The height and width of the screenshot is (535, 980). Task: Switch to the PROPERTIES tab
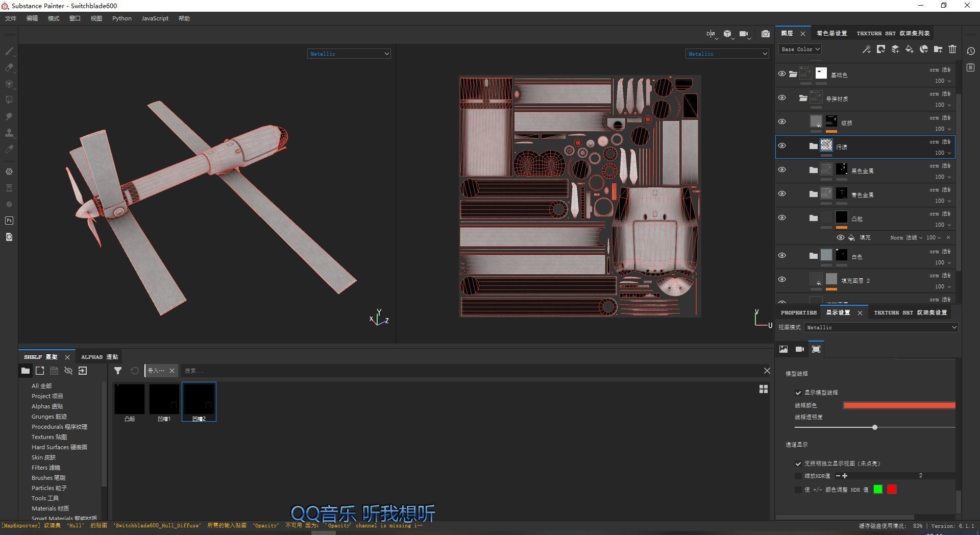pyautogui.click(x=799, y=312)
